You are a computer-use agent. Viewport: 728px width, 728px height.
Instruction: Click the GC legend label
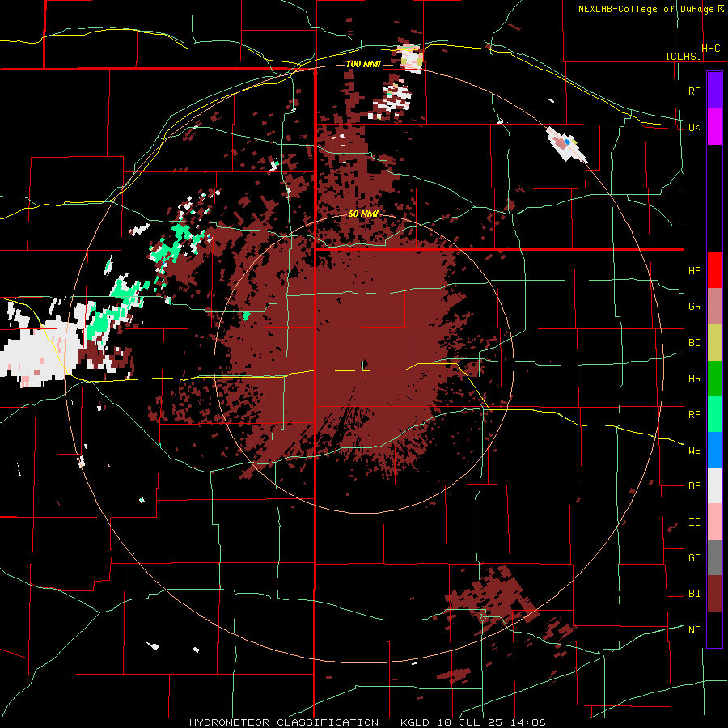click(x=694, y=557)
